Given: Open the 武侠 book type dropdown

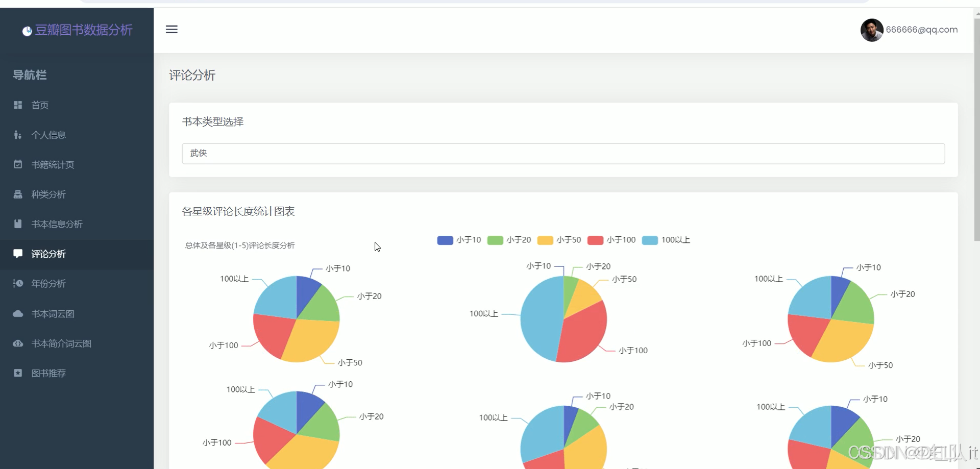Looking at the screenshot, I should [563, 154].
